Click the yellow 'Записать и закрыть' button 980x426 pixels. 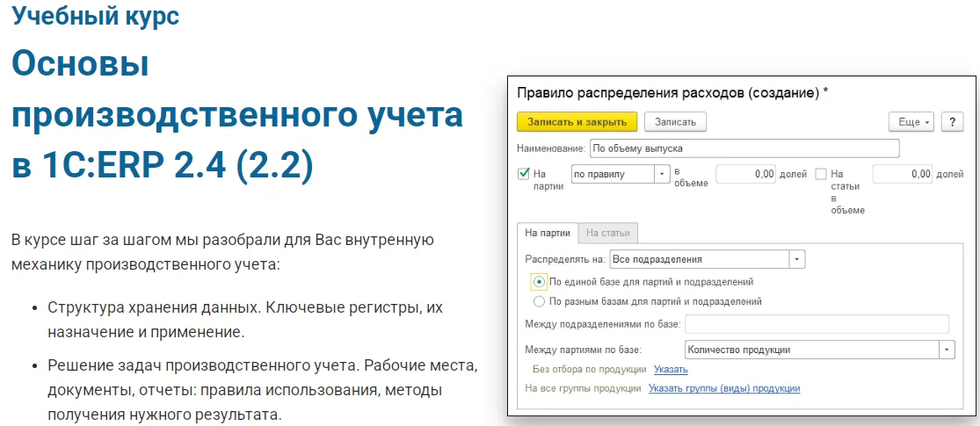point(577,122)
